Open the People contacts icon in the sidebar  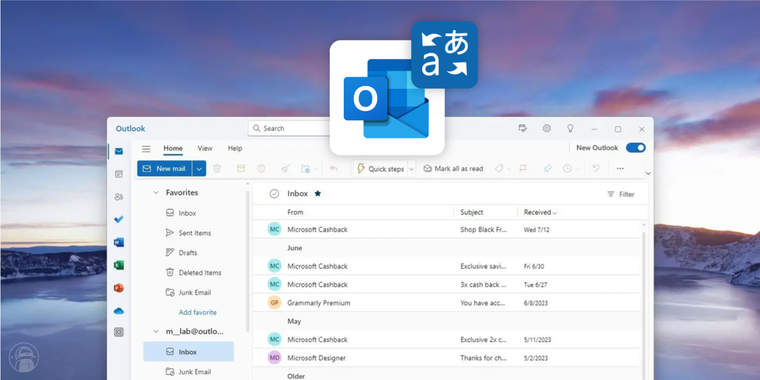point(119,197)
